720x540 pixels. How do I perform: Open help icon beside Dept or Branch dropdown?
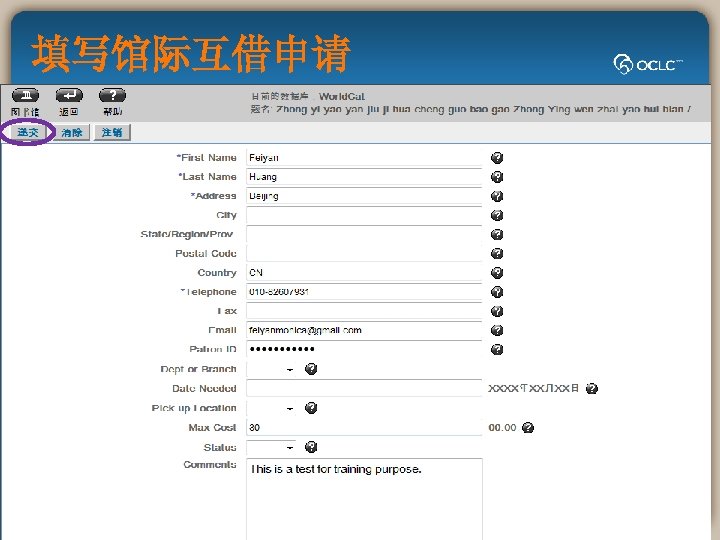pos(311,369)
